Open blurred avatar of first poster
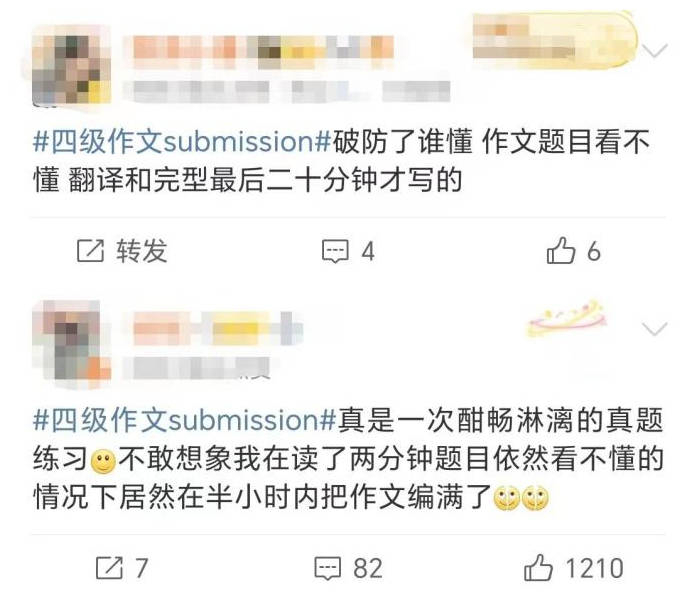 point(71,65)
